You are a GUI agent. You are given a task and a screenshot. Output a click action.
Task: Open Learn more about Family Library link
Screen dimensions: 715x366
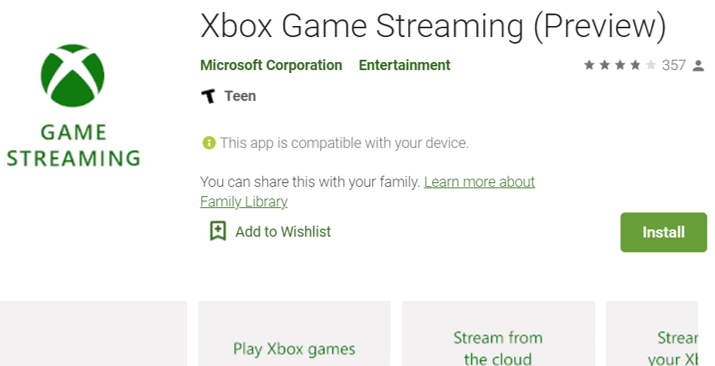(x=368, y=191)
